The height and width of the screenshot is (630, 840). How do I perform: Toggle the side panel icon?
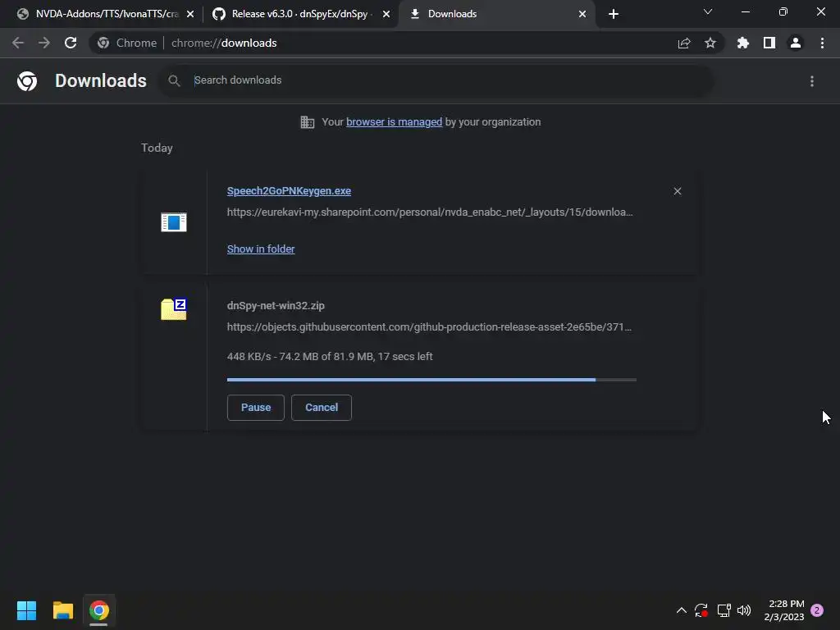pos(769,43)
